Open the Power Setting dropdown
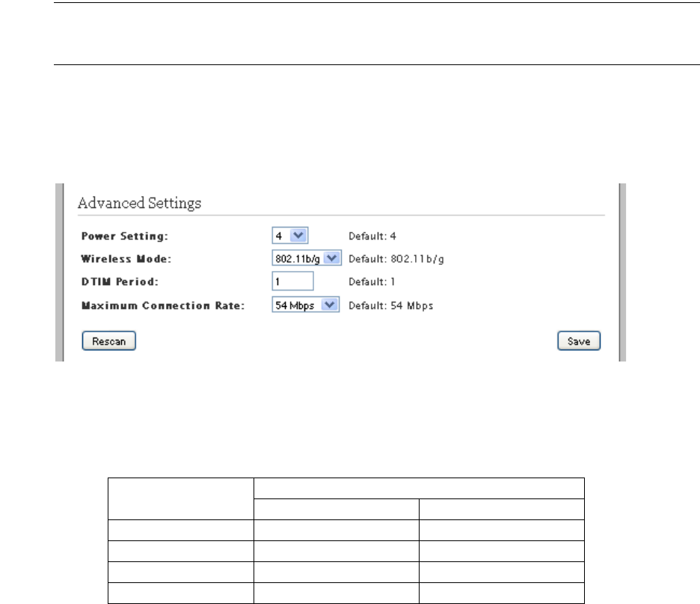Image resolution: width=700 pixels, height=604 pixels. (x=289, y=236)
